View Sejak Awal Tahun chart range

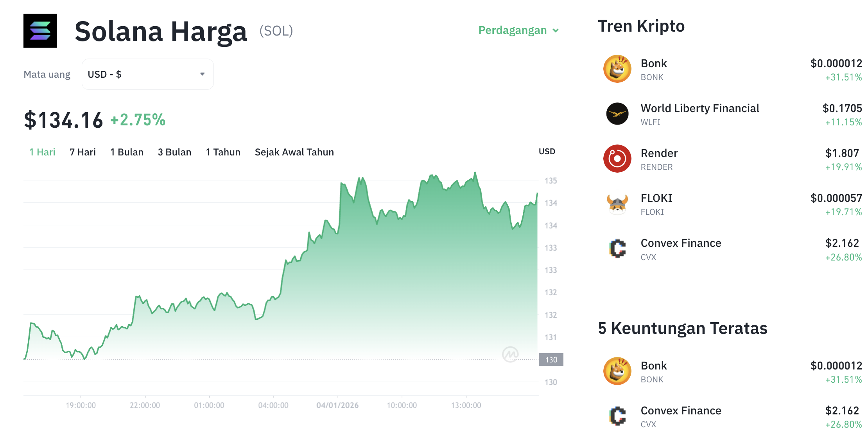pyautogui.click(x=294, y=152)
